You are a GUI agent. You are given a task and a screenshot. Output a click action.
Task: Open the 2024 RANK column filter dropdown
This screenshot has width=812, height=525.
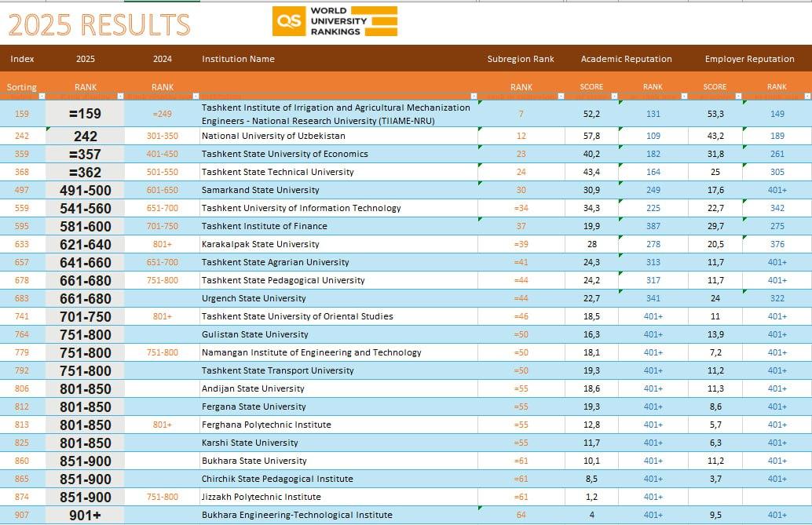pos(194,97)
